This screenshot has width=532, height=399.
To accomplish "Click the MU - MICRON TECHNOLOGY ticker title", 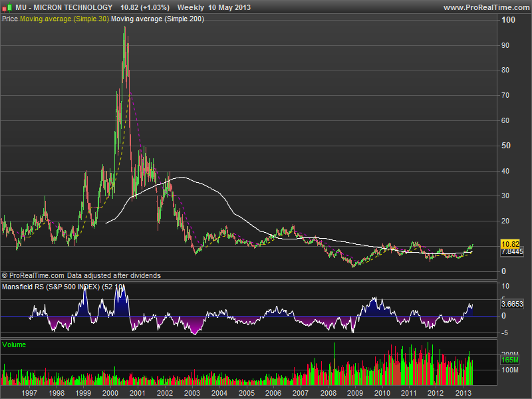I will (64, 7).
